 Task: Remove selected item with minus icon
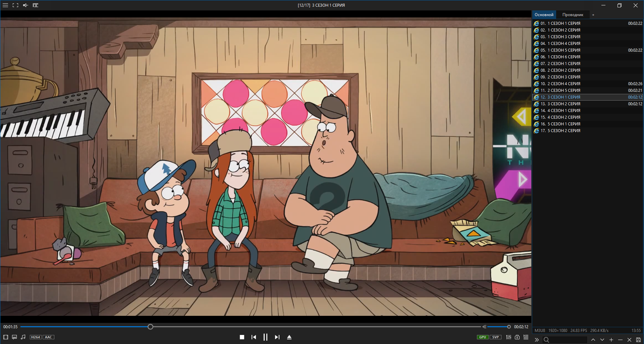(620, 340)
